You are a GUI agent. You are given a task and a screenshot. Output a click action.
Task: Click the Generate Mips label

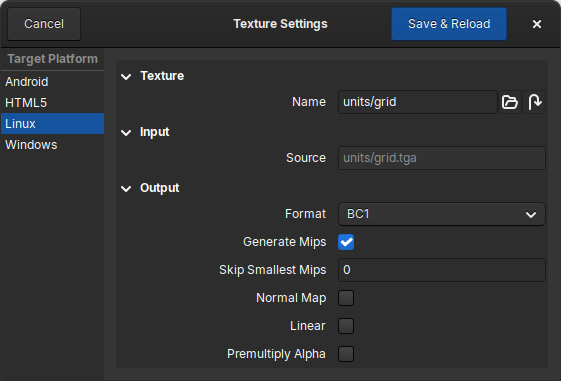284,242
